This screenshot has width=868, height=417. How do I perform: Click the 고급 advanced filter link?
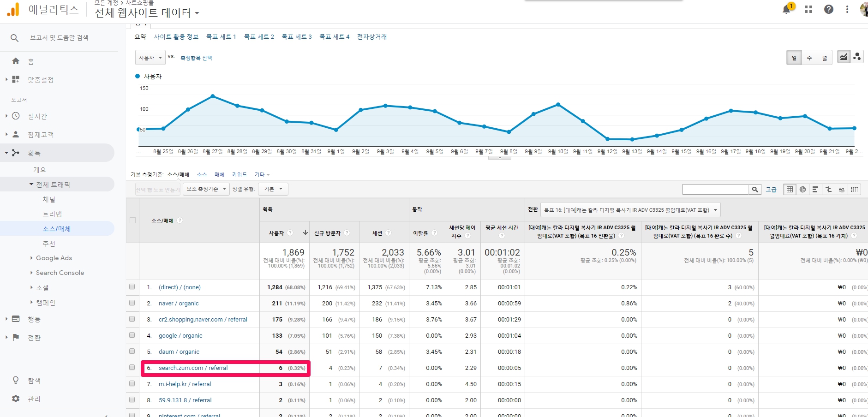pyautogui.click(x=771, y=189)
